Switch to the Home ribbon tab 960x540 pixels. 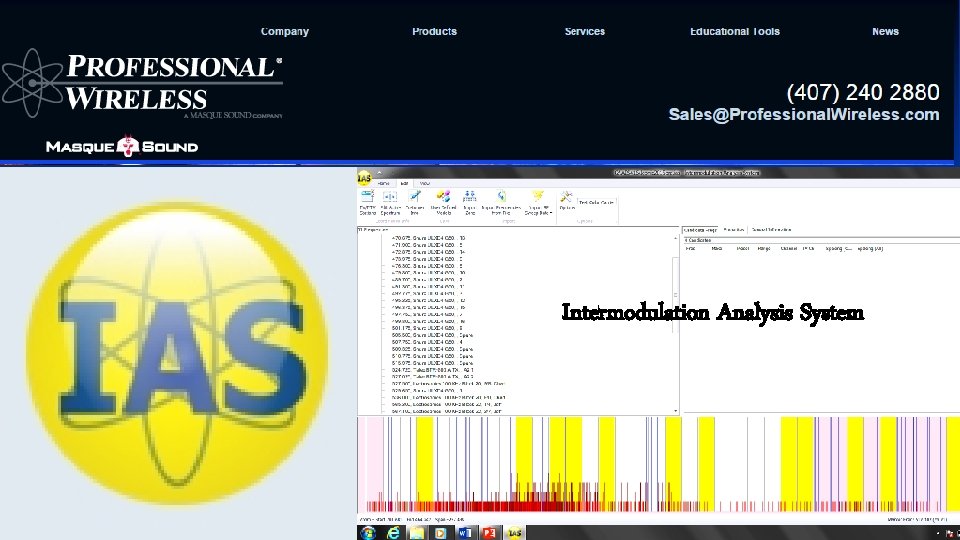pos(383,184)
